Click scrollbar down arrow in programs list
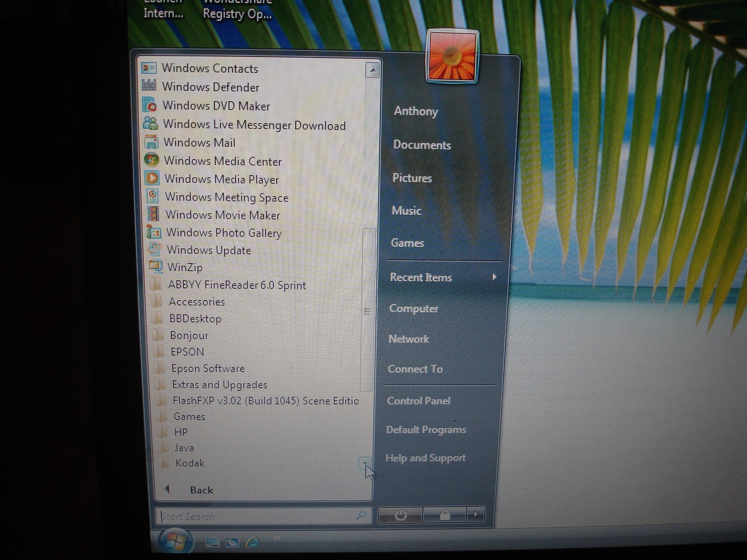 (366, 463)
